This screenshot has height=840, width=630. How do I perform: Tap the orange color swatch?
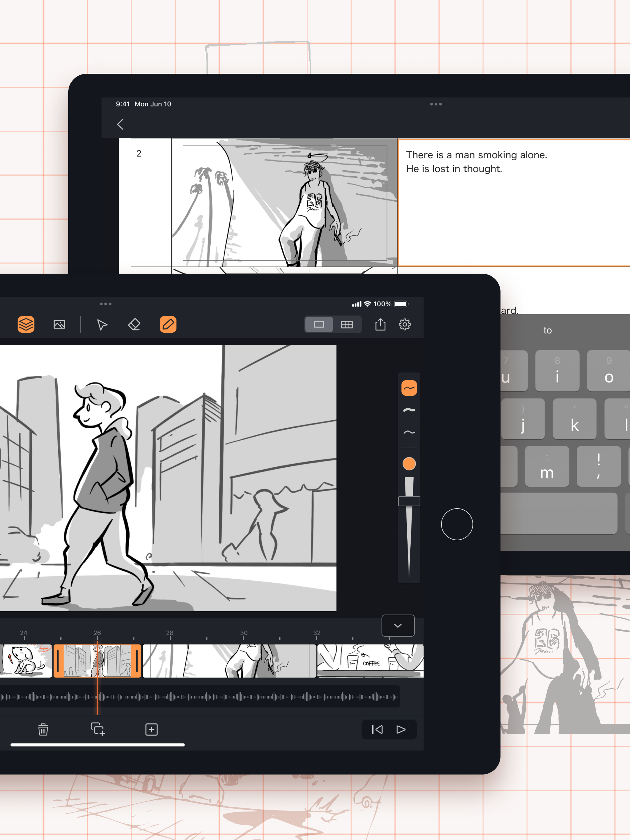pyautogui.click(x=409, y=464)
